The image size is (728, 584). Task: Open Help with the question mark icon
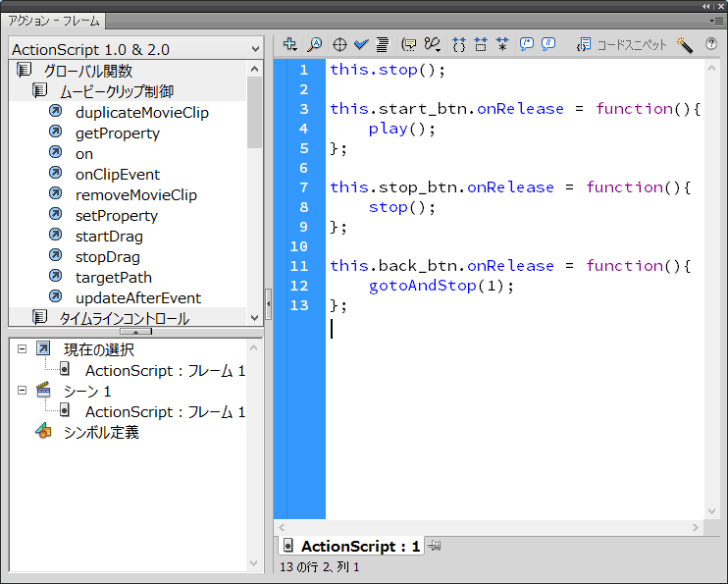pyautogui.click(x=710, y=44)
